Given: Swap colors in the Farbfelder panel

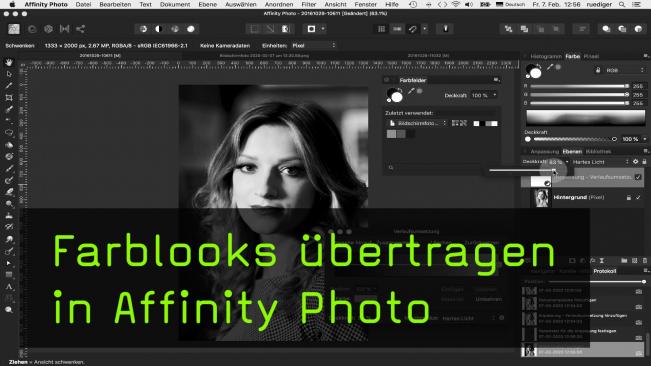Looking at the screenshot, I should [x=399, y=90].
